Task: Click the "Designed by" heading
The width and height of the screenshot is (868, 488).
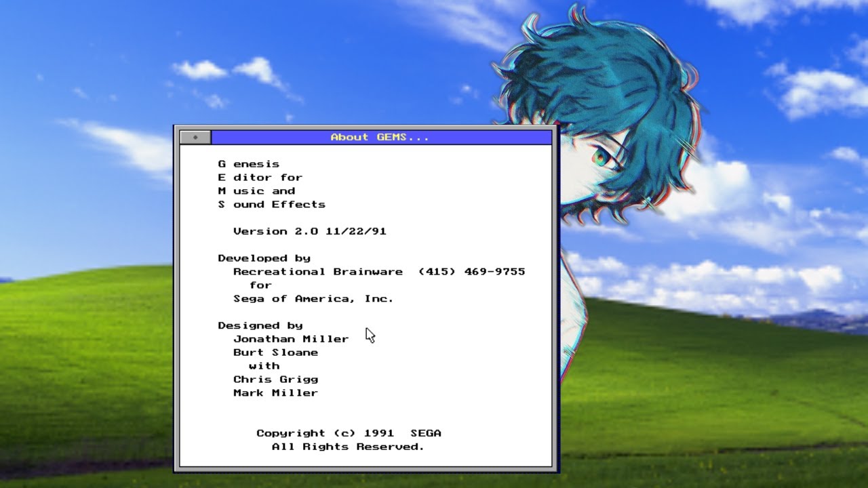Action: [x=260, y=326]
